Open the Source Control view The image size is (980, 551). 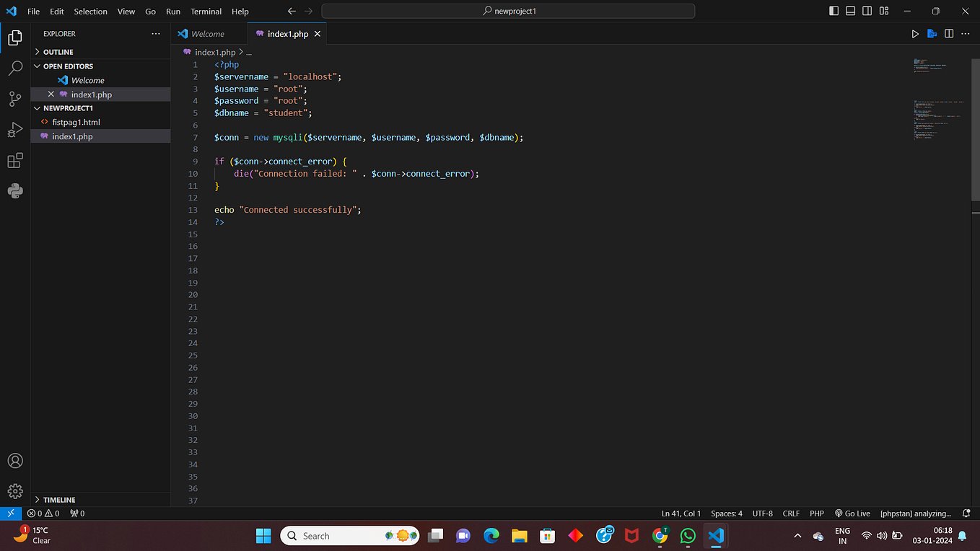click(x=14, y=99)
